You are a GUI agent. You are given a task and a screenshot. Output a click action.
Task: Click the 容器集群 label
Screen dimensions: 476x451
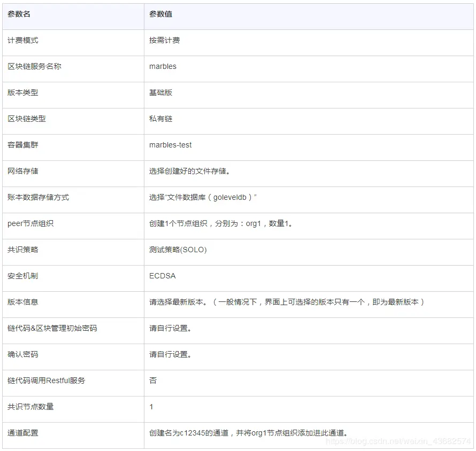(23, 145)
